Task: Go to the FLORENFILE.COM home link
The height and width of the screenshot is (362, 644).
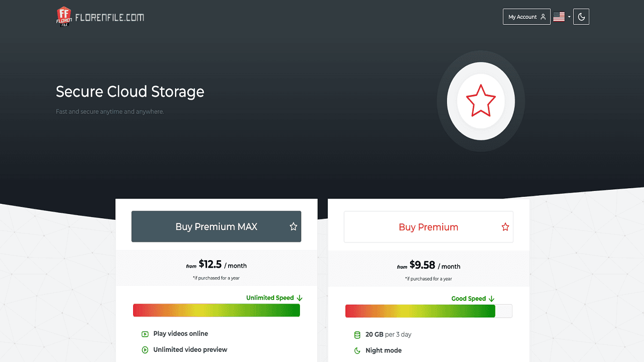Action: tap(109, 17)
